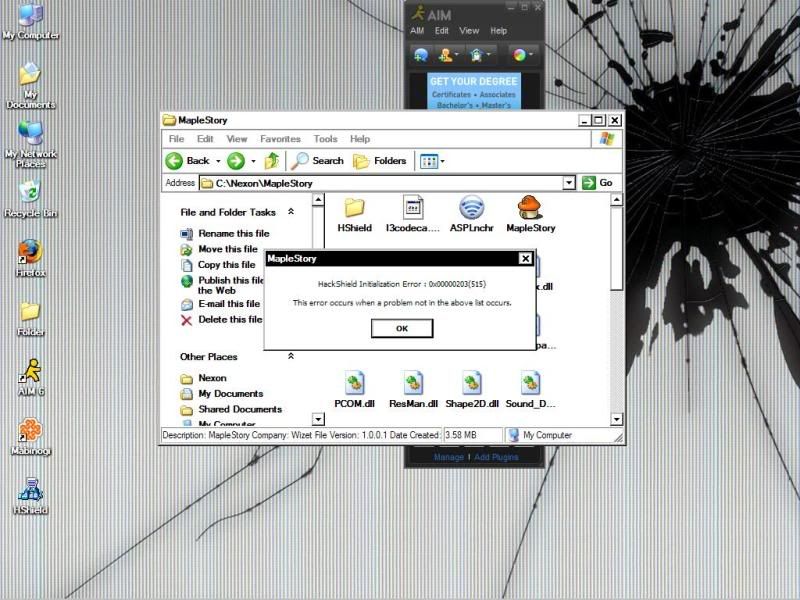The height and width of the screenshot is (600, 800).
Task: Click the task pane scrollbar up arrow
Action: [x=318, y=199]
